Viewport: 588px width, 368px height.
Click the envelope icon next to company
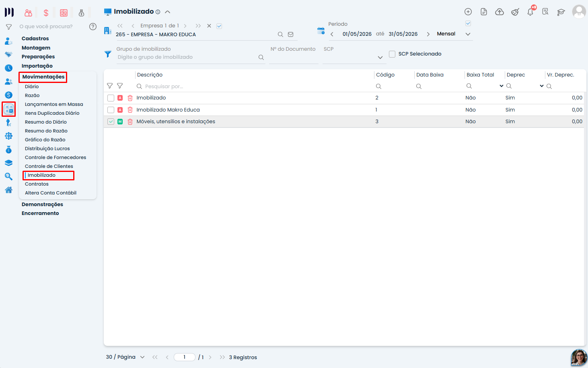click(x=291, y=35)
